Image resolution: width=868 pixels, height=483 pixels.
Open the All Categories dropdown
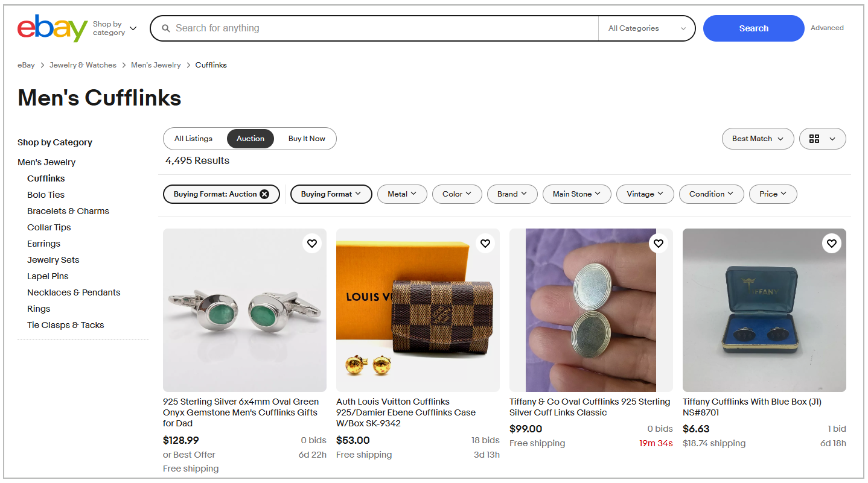[x=646, y=28]
